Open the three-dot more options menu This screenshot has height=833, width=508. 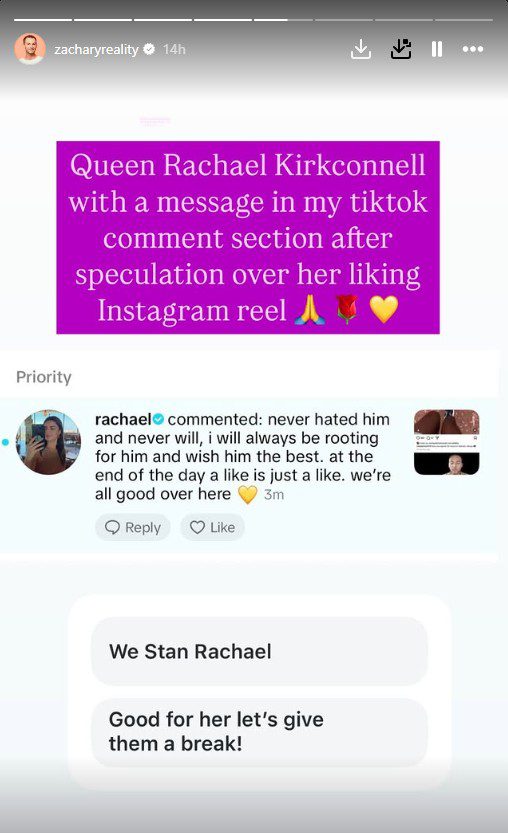coord(472,49)
